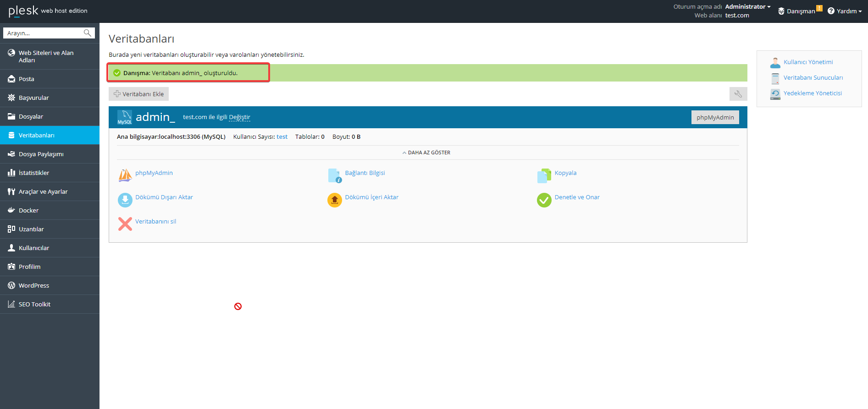Click the Araçlar ve Ayarlar tools icon

click(11, 191)
